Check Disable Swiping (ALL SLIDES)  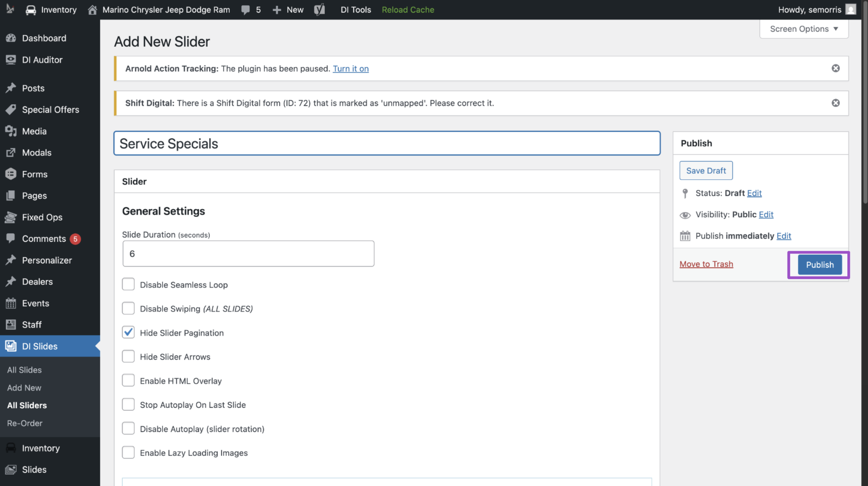tap(128, 308)
